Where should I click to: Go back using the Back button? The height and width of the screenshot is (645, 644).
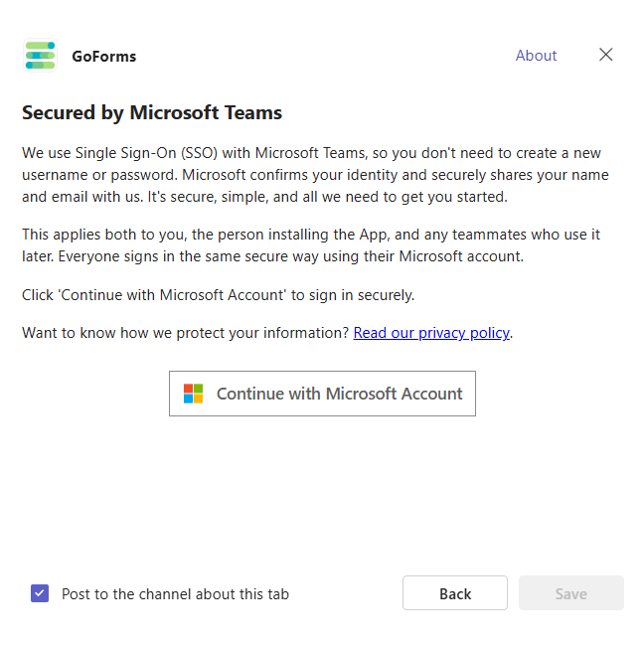coord(455,593)
